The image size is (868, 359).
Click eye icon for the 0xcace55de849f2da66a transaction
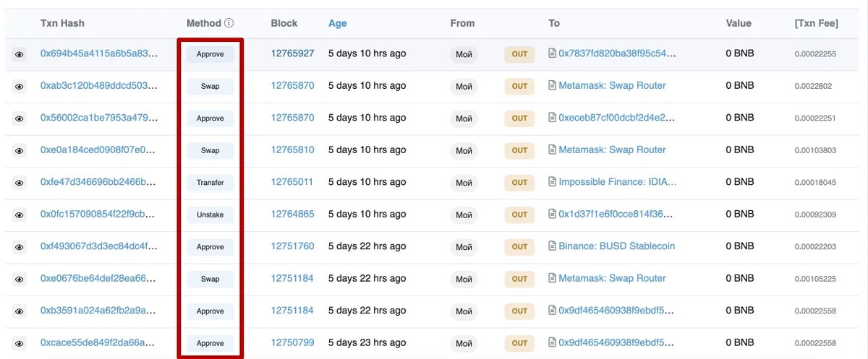(x=20, y=343)
